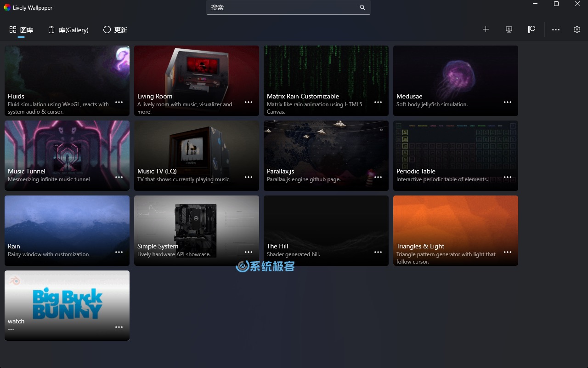Open more options for Rain wallpaper
588x368 pixels.
coord(119,252)
